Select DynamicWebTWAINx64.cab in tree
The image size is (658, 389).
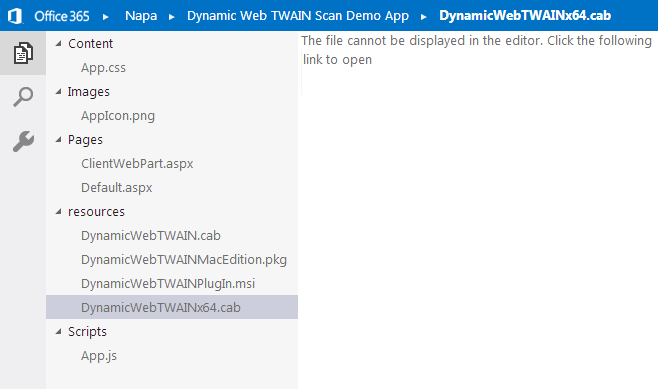click(x=172, y=307)
